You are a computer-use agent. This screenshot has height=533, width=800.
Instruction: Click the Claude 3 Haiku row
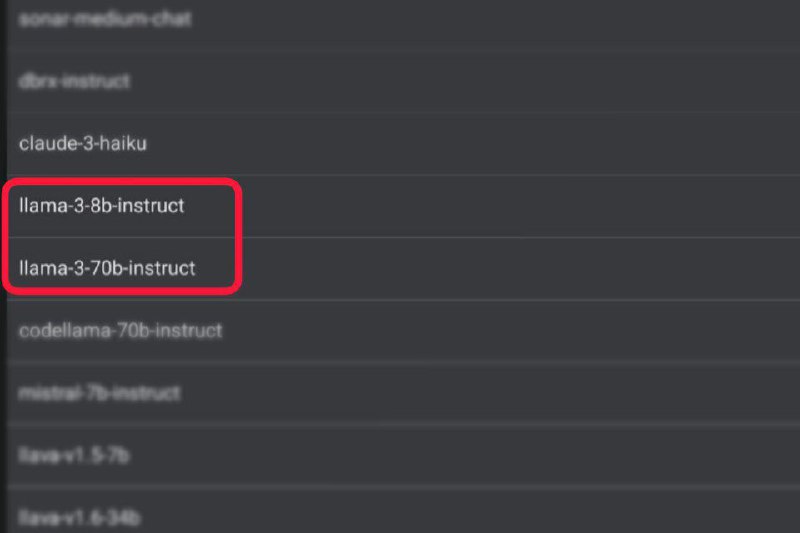click(403, 144)
